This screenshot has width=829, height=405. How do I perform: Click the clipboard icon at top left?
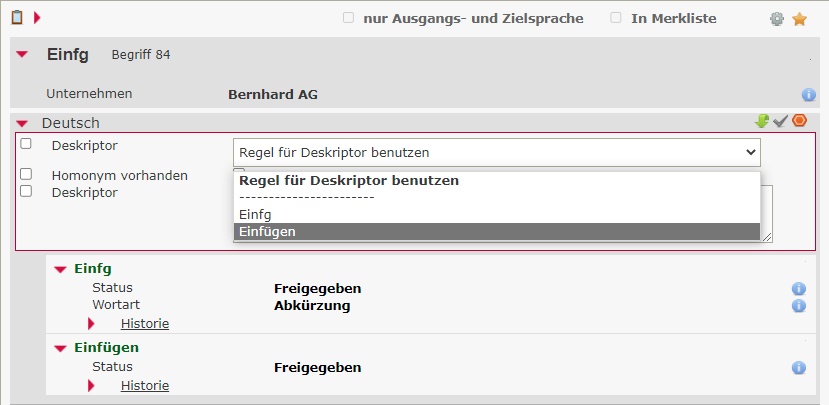click(17, 17)
